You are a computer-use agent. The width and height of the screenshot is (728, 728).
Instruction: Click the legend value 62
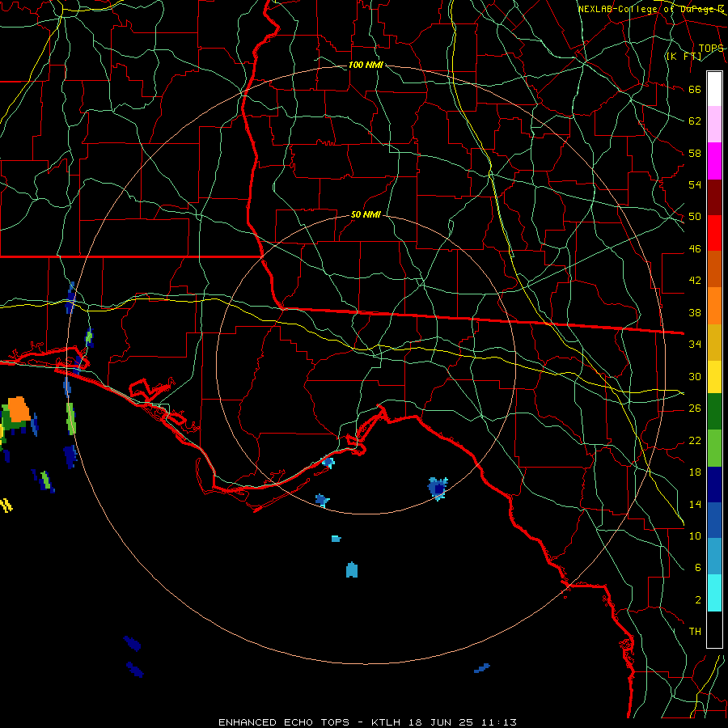[x=695, y=121]
